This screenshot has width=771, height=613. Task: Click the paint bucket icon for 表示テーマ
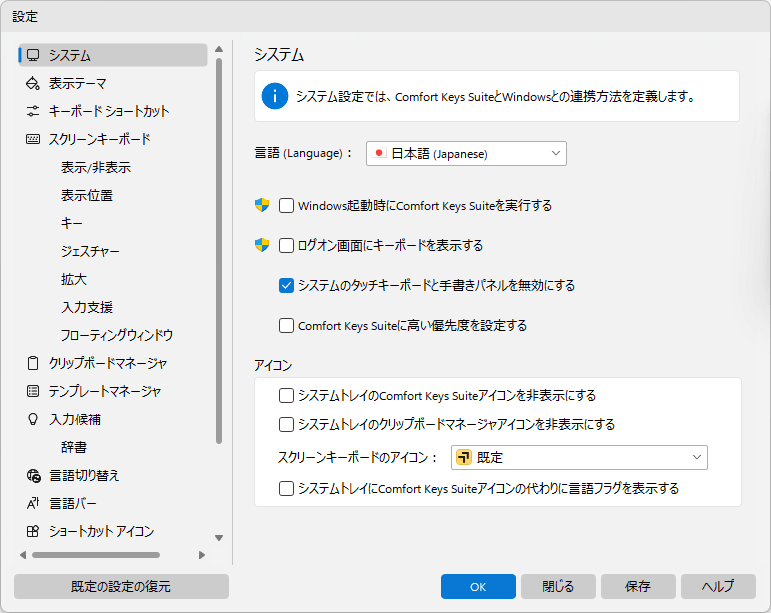pyautogui.click(x=33, y=83)
